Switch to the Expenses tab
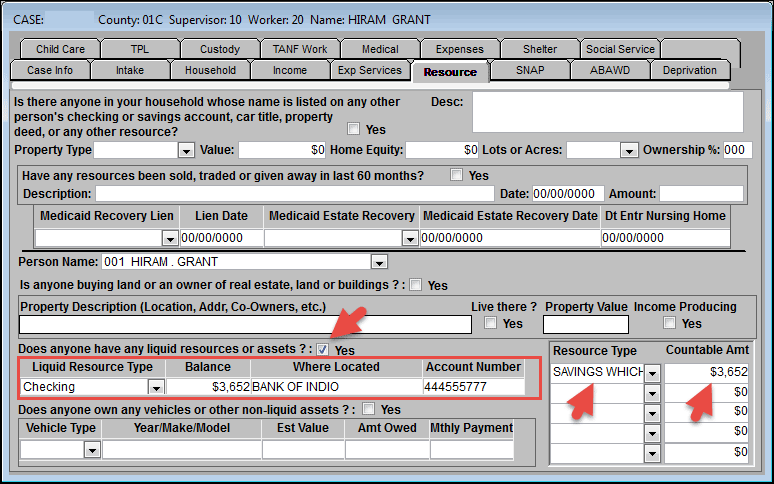This screenshot has height=484, width=774. pos(460,49)
